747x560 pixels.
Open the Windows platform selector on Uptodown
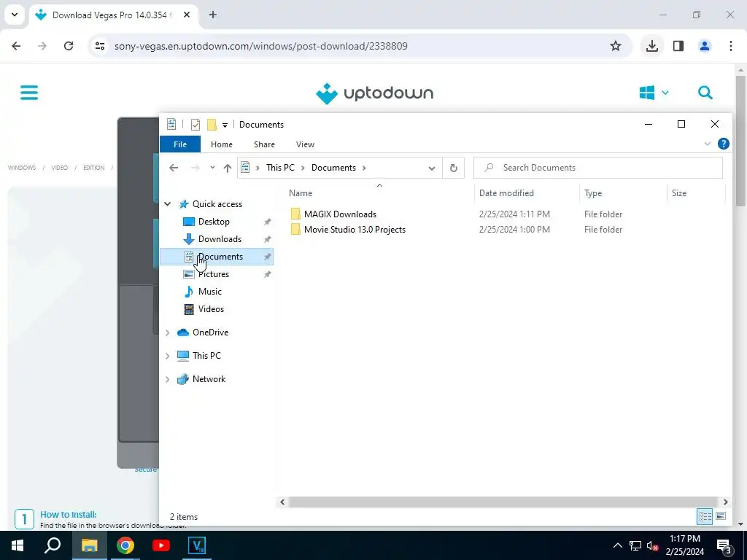point(654,93)
